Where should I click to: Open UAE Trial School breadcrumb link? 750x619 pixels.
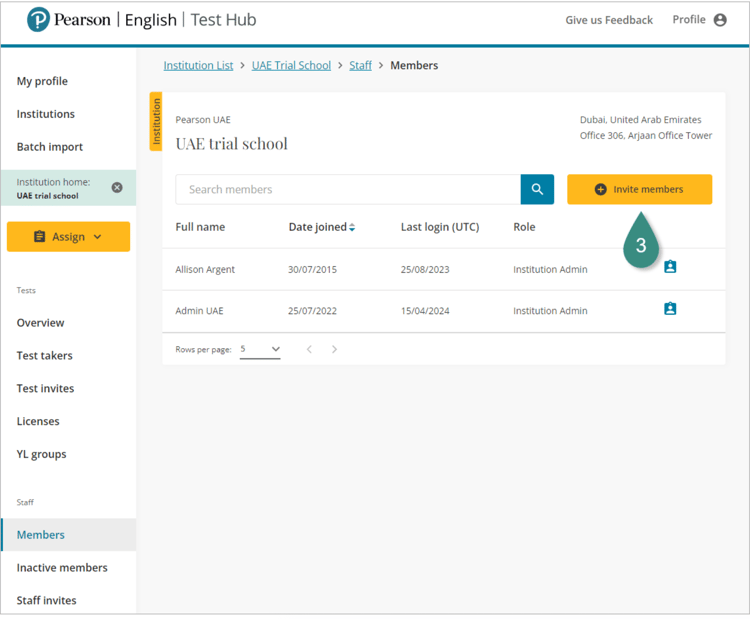[291, 65]
